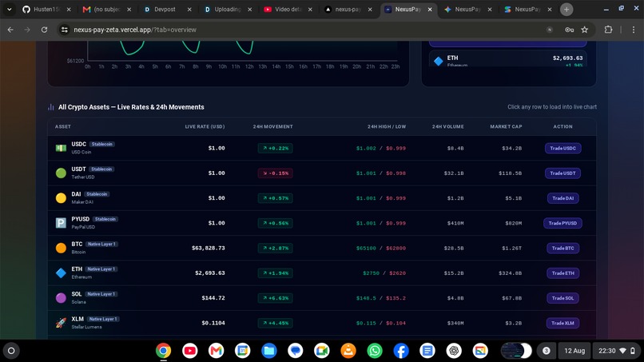Go back to the previous page
The width and height of the screenshot is (644, 362).
[x=10, y=30]
